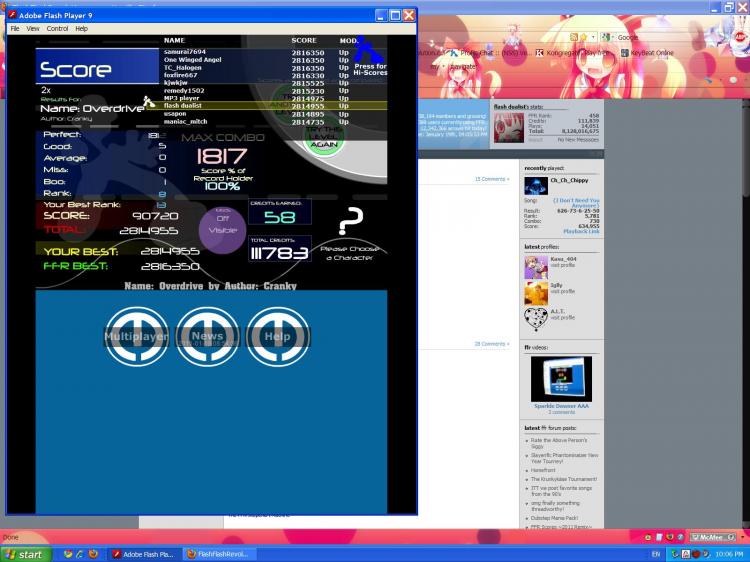The image size is (750, 562).
Task: Select the highlighted flash dualist score row
Action: (x=267, y=106)
